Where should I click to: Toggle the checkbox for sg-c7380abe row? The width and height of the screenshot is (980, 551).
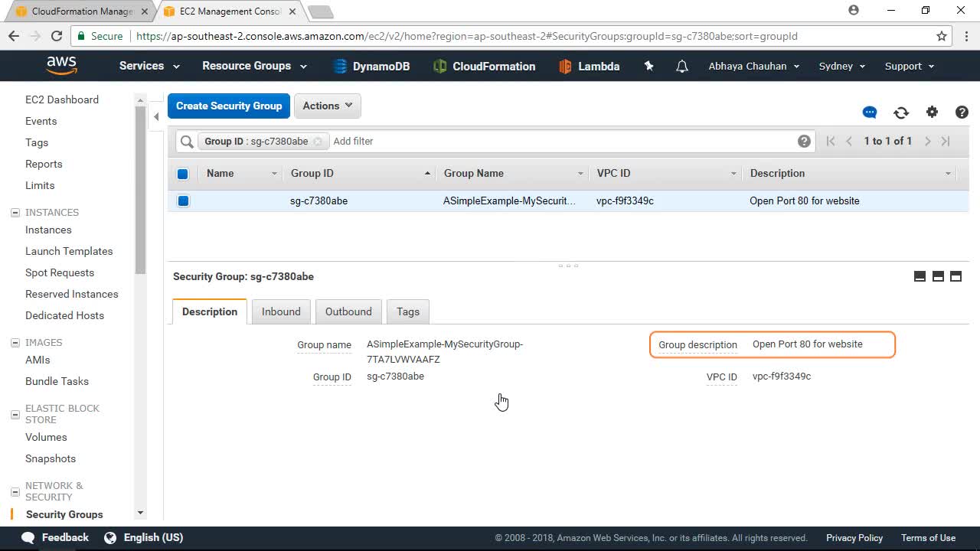pyautogui.click(x=183, y=201)
